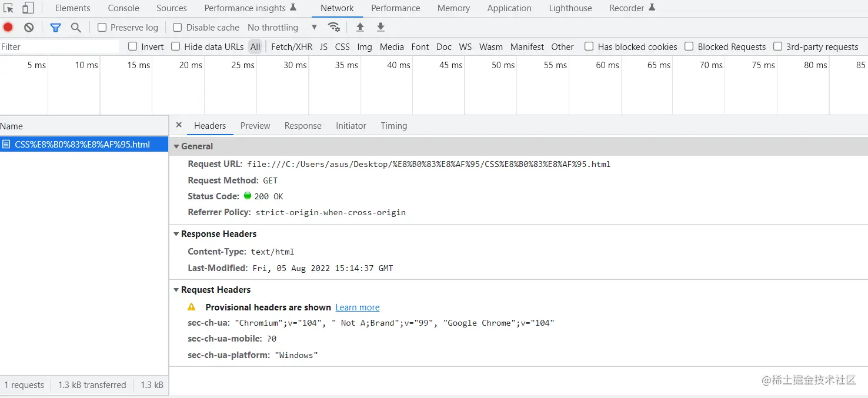868x398 pixels.
Task: Open the Performance tab
Action: pyautogui.click(x=396, y=8)
